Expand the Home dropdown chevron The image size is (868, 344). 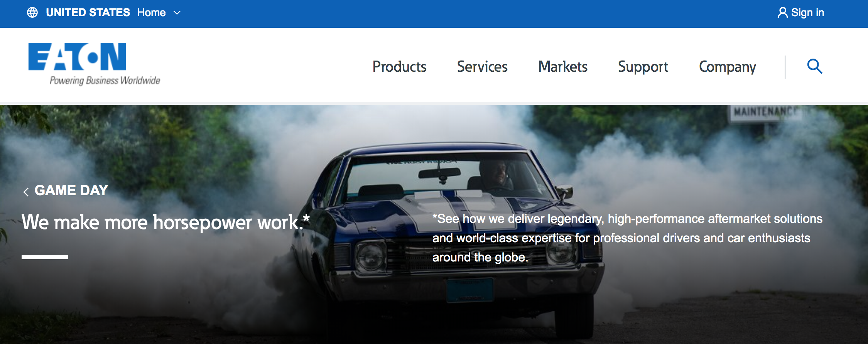point(177,13)
